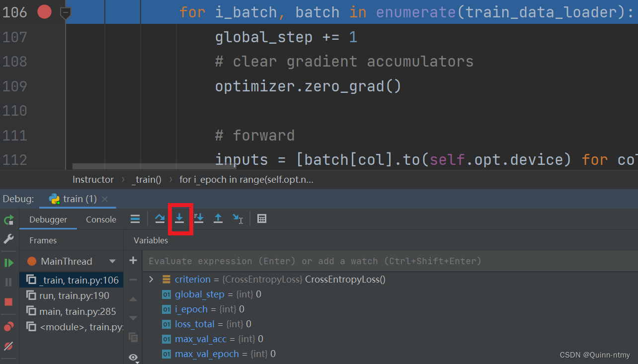The image size is (638, 364).
Task: Toggle Mute Breakpoints
Action: point(8,346)
